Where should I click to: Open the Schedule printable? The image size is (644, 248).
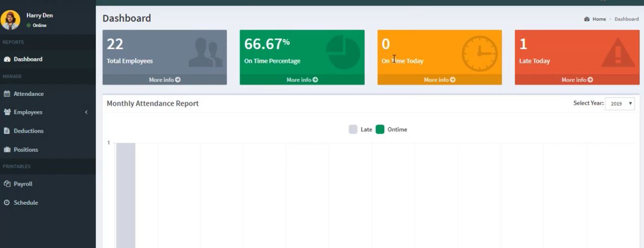tap(48, 203)
